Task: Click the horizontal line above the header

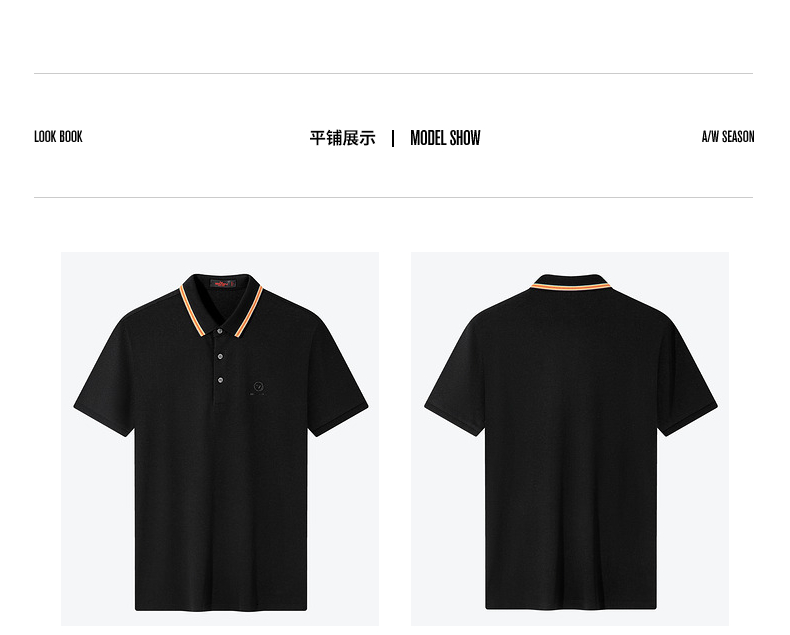Action: click(x=393, y=74)
